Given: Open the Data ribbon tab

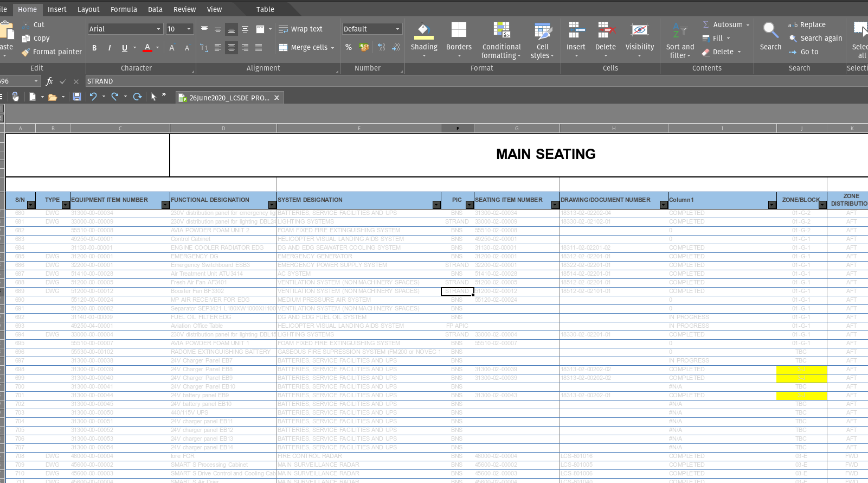Looking at the screenshot, I should 155,9.
